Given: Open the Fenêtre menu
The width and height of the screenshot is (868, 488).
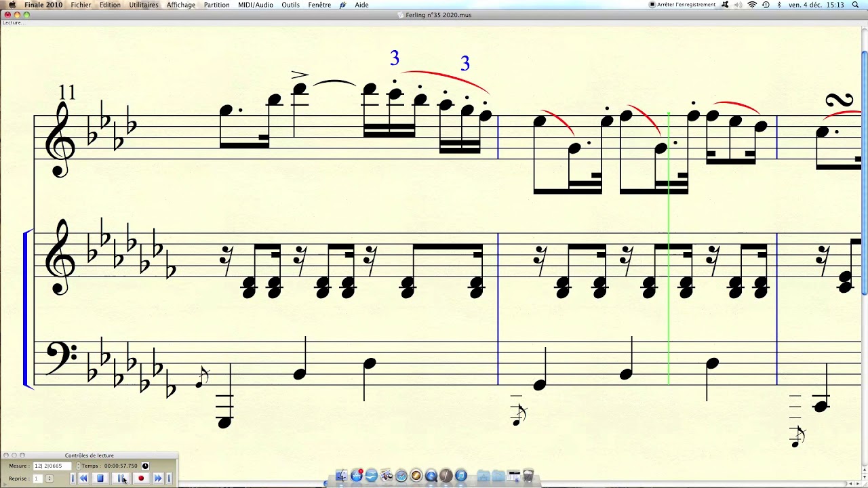Looking at the screenshot, I should click(x=319, y=5).
